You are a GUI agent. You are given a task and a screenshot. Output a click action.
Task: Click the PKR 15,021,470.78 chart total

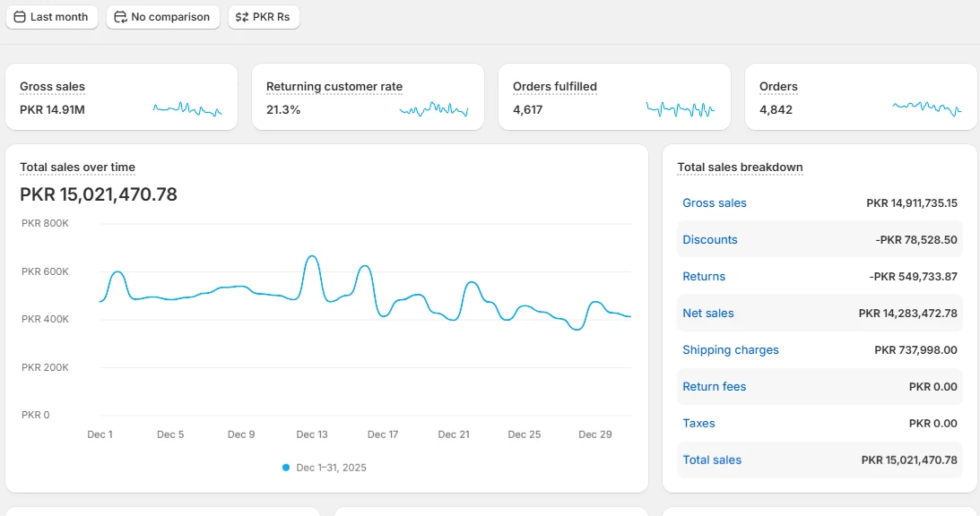point(99,194)
